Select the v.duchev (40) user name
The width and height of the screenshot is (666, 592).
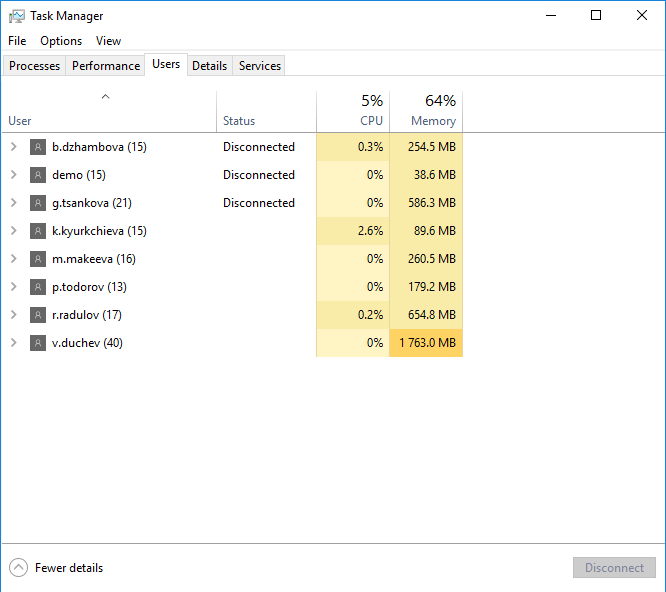(87, 343)
